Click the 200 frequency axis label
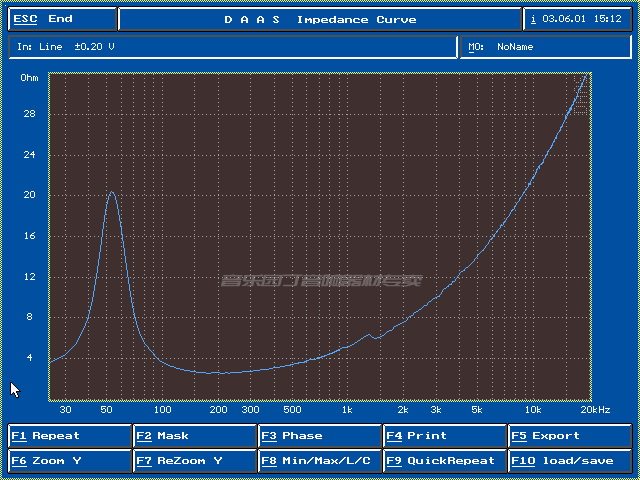 pos(218,410)
